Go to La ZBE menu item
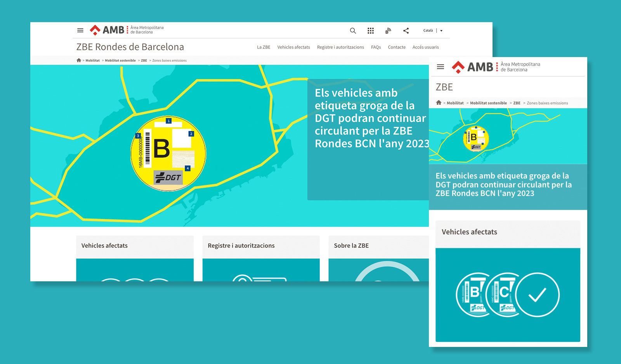The width and height of the screenshot is (621, 364). (264, 47)
